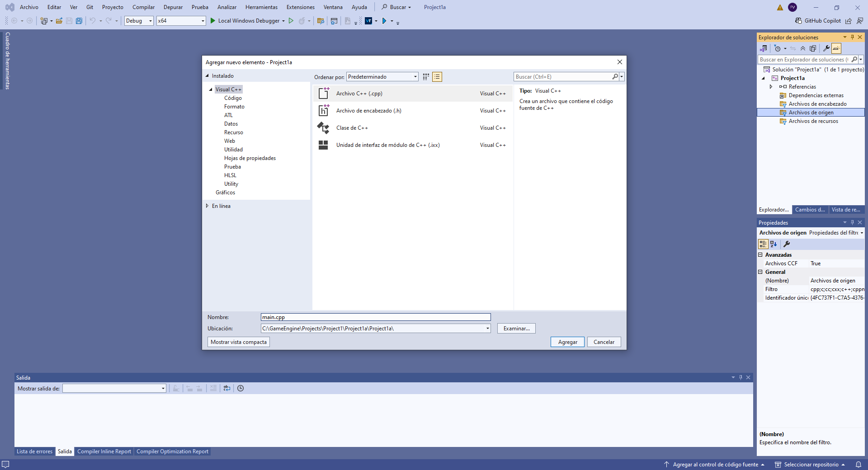Open the Archivo menu
The height and width of the screenshot is (470, 868).
click(29, 7)
